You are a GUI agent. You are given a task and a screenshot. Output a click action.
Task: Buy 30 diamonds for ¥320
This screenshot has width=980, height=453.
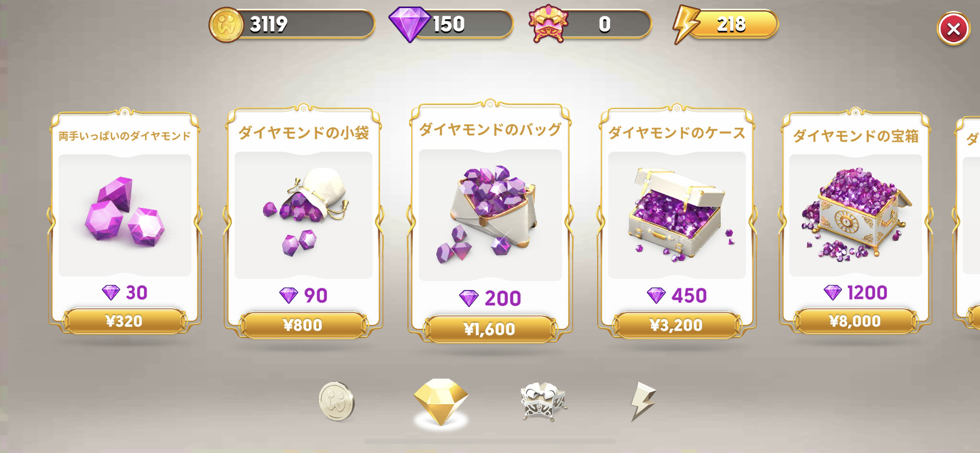[125, 321]
